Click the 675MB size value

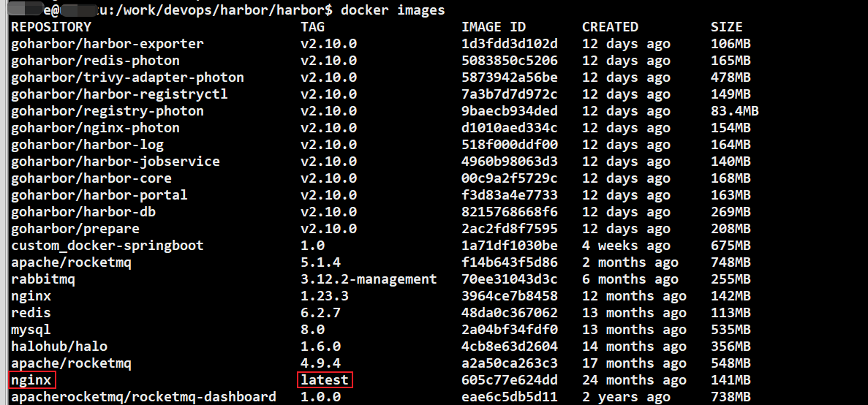pos(731,246)
